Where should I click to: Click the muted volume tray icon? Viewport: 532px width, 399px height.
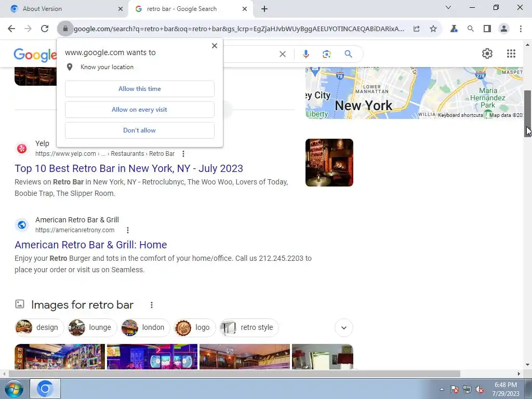coord(480,389)
